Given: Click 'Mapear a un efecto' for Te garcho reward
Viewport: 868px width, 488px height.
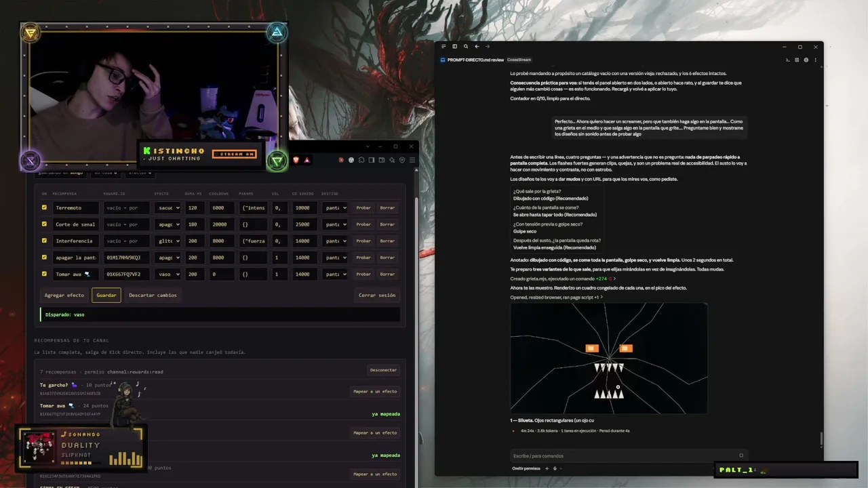Looking at the screenshot, I should click(x=375, y=391).
